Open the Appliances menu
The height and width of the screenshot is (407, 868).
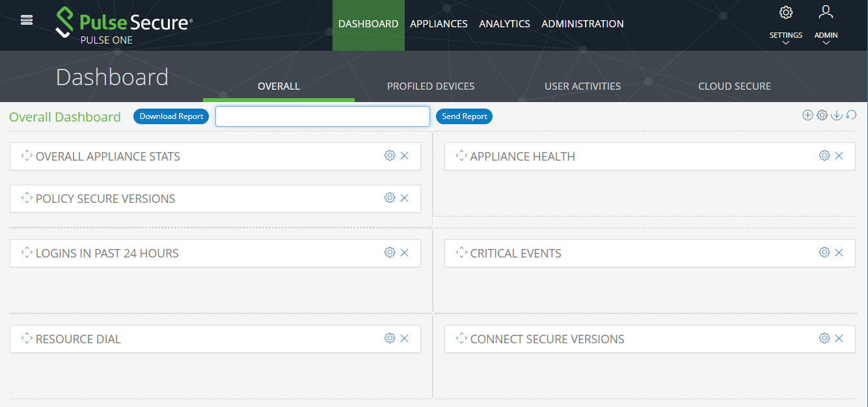[x=439, y=24]
